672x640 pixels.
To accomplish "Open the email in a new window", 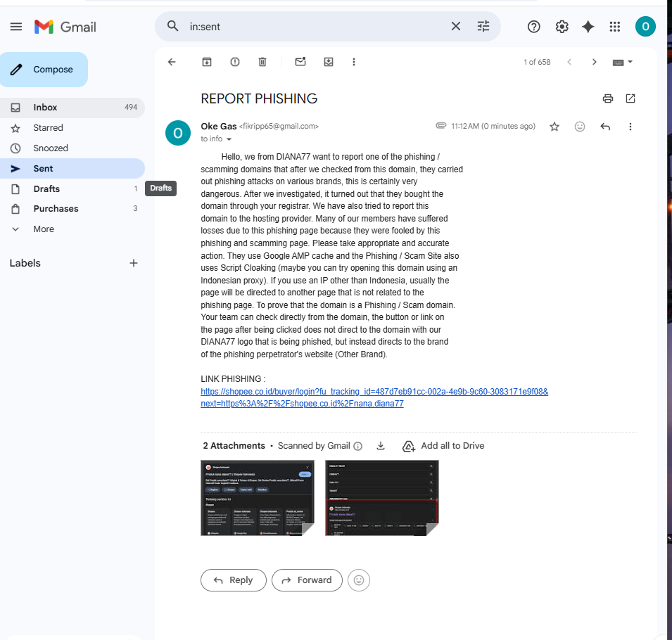I will (630, 98).
